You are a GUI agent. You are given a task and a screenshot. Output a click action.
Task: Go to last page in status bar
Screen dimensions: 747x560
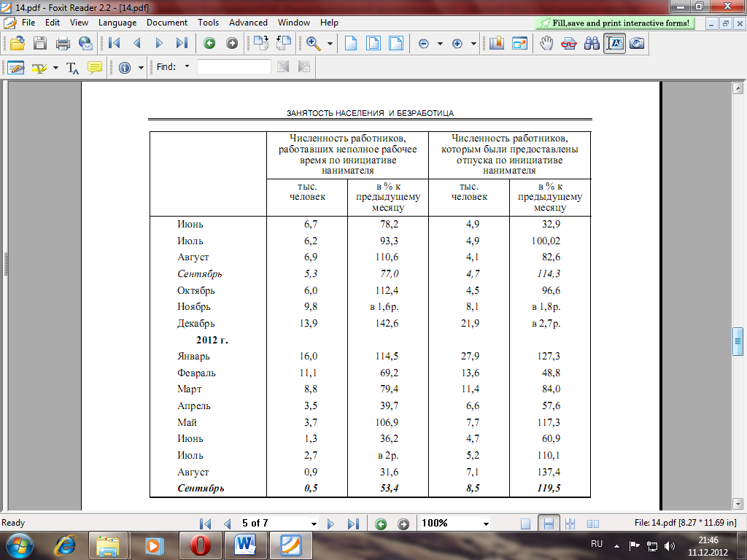[353, 524]
